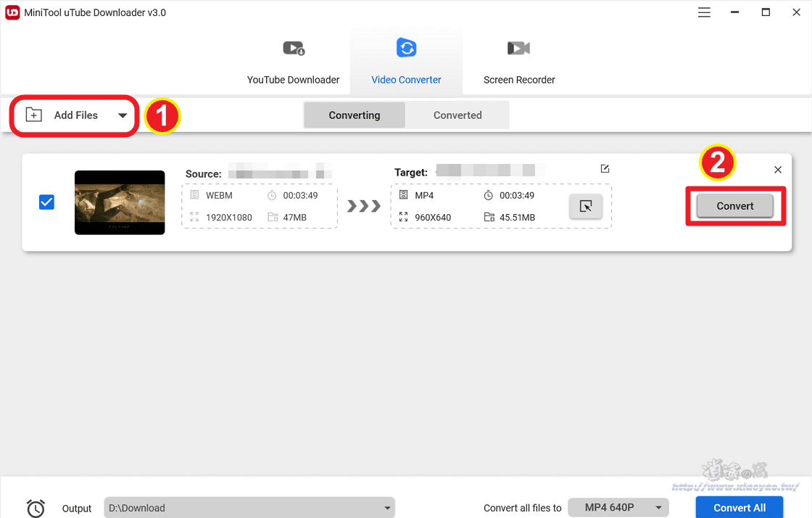Viewport: 812px width, 518px height.
Task: Click the video thumbnail preview
Action: pyautogui.click(x=120, y=202)
